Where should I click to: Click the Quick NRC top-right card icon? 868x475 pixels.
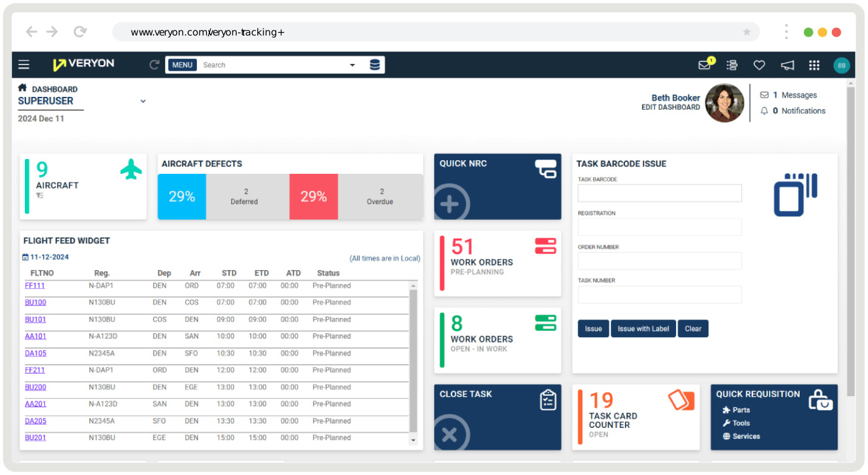[546, 169]
